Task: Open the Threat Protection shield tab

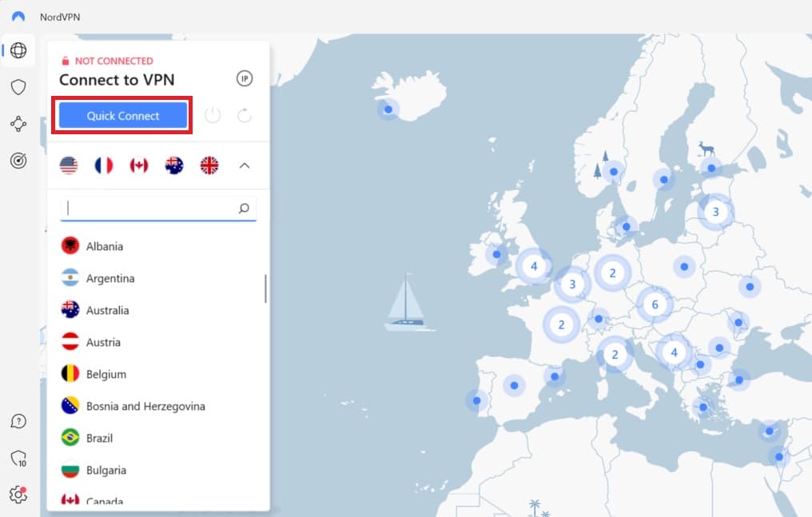Action: click(x=18, y=87)
